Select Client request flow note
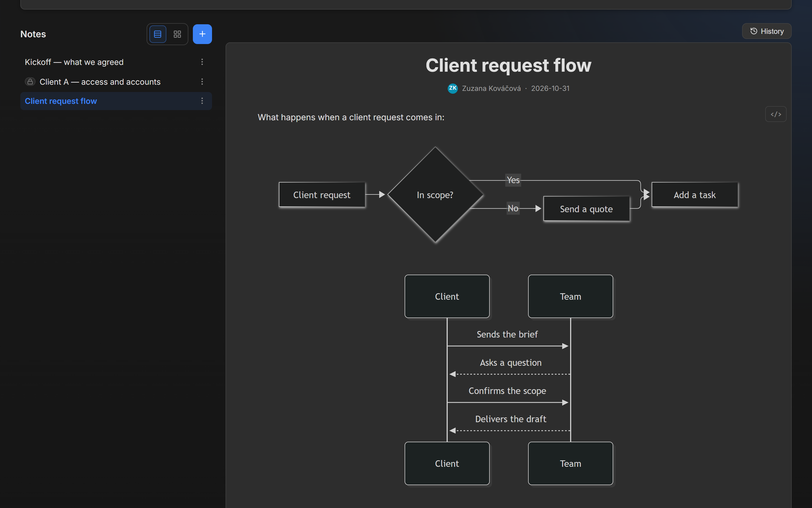 point(116,101)
